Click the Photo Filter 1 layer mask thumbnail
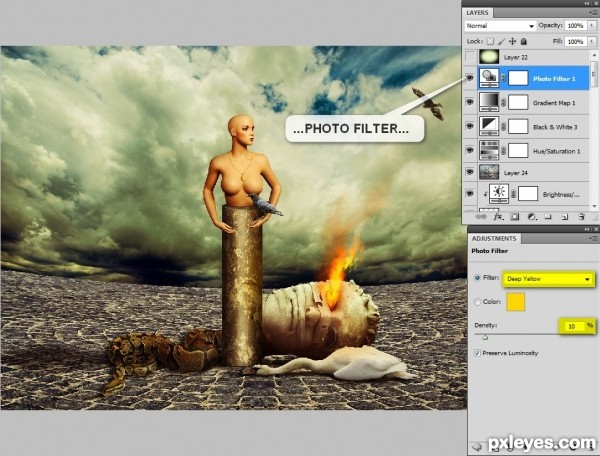Screen dimensions: 600x456 point(518,78)
